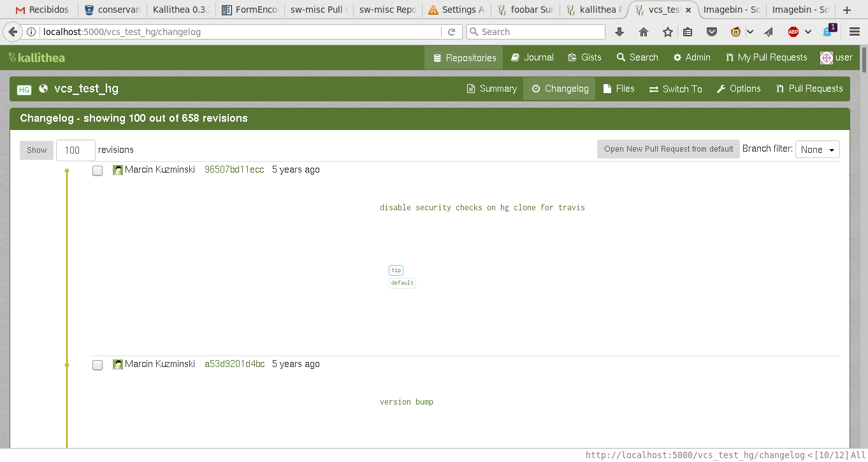Viewport: 868px width, 462px height.
Task: Open the Firefox downloads arrow
Action: pyautogui.click(x=619, y=32)
